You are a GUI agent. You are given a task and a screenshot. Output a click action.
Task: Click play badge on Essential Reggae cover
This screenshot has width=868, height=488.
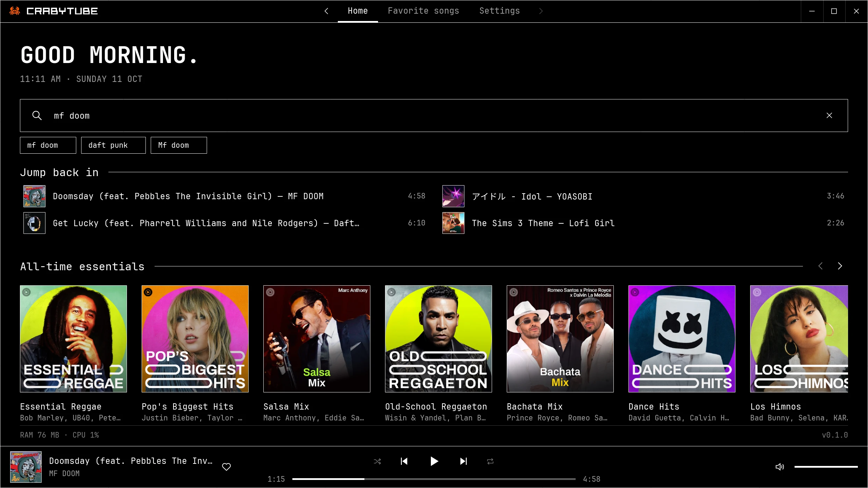27,292
